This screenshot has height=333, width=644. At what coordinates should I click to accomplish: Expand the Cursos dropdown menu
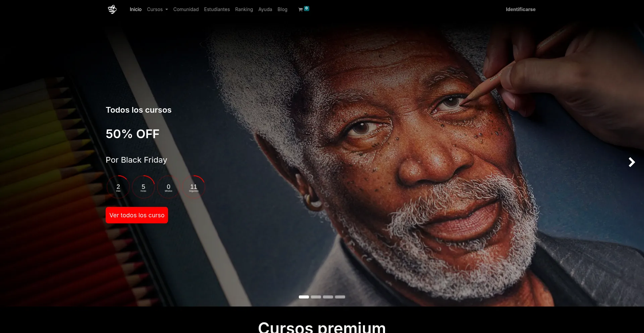(x=157, y=9)
